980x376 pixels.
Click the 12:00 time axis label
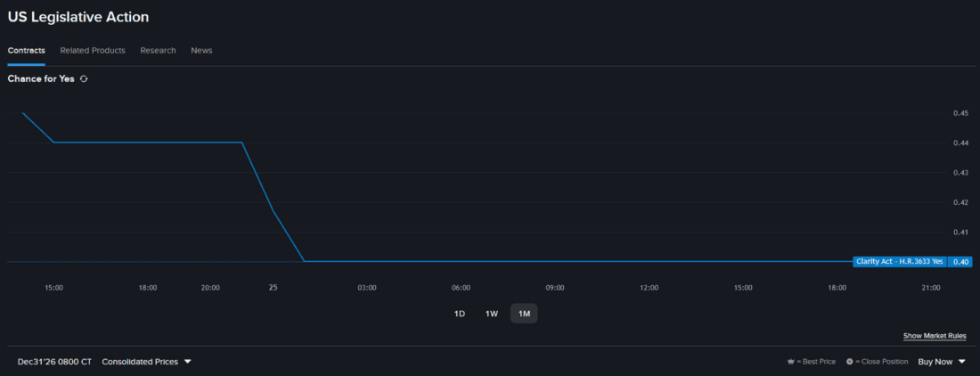coord(649,288)
